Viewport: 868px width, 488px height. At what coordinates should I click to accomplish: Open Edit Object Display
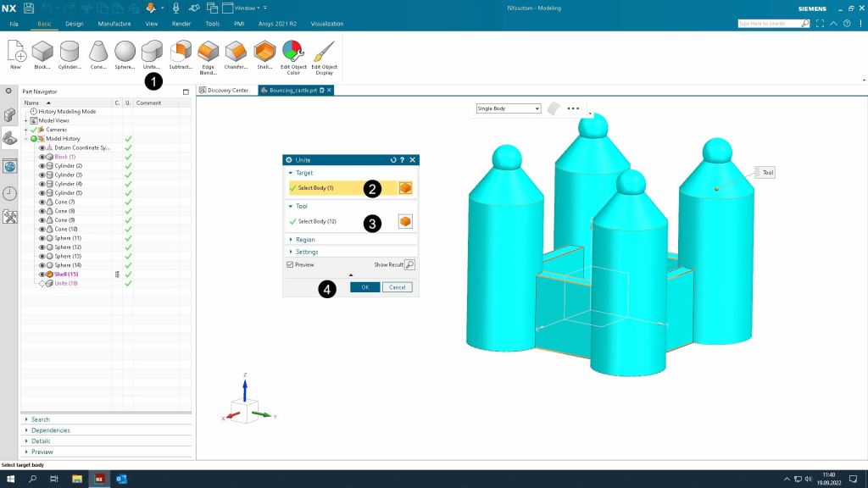point(324,53)
